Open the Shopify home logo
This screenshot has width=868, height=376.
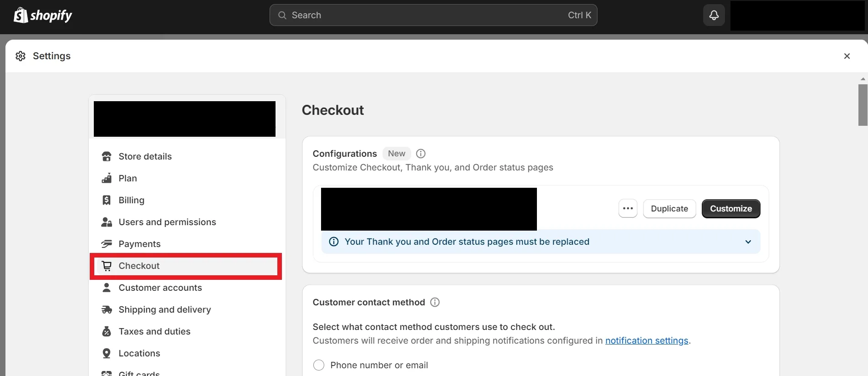point(43,15)
